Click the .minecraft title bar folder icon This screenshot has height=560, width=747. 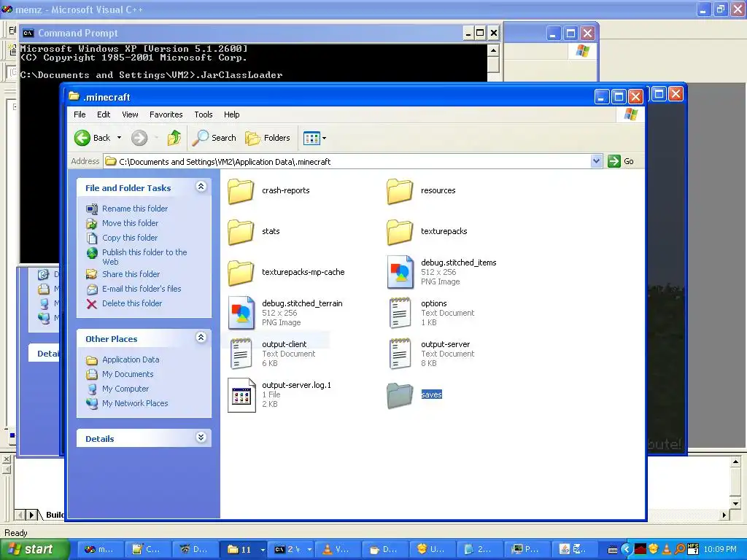[x=74, y=96]
